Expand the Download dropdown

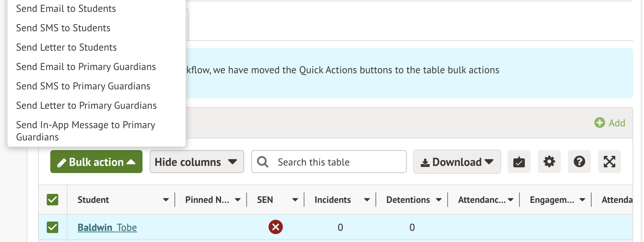pos(457,162)
